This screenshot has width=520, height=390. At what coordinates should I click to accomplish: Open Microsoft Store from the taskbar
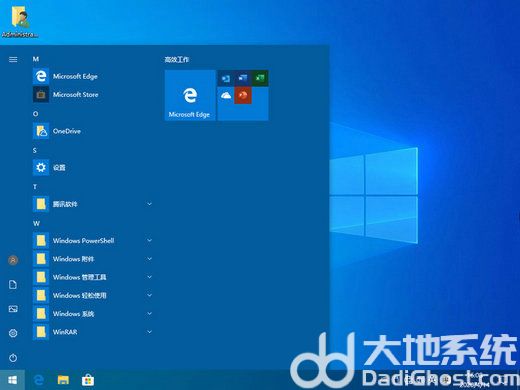tap(88, 380)
